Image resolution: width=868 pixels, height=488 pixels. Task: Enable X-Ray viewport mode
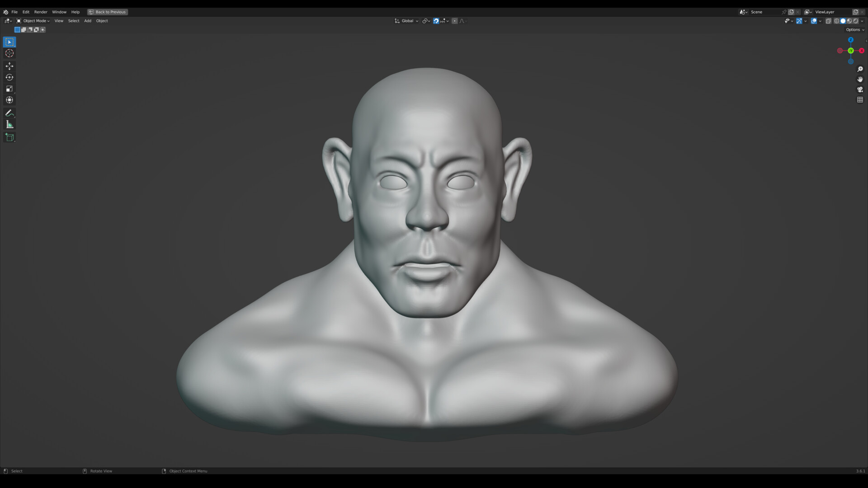tap(829, 21)
